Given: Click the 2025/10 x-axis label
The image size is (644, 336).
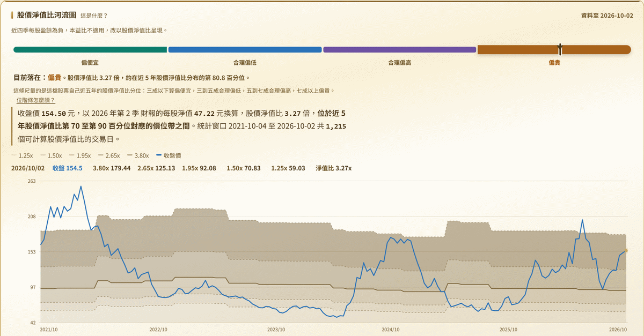Looking at the screenshot, I should click(x=508, y=330).
